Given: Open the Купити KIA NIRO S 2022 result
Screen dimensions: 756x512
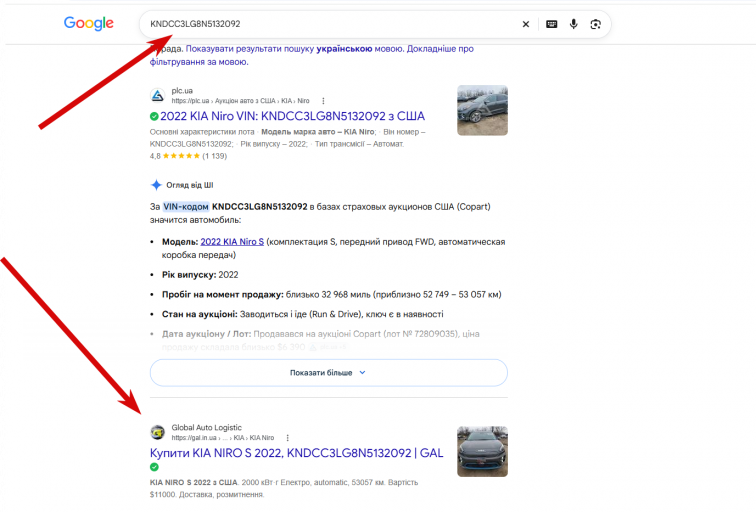Looking at the screenshot, I should coord(297,453).
